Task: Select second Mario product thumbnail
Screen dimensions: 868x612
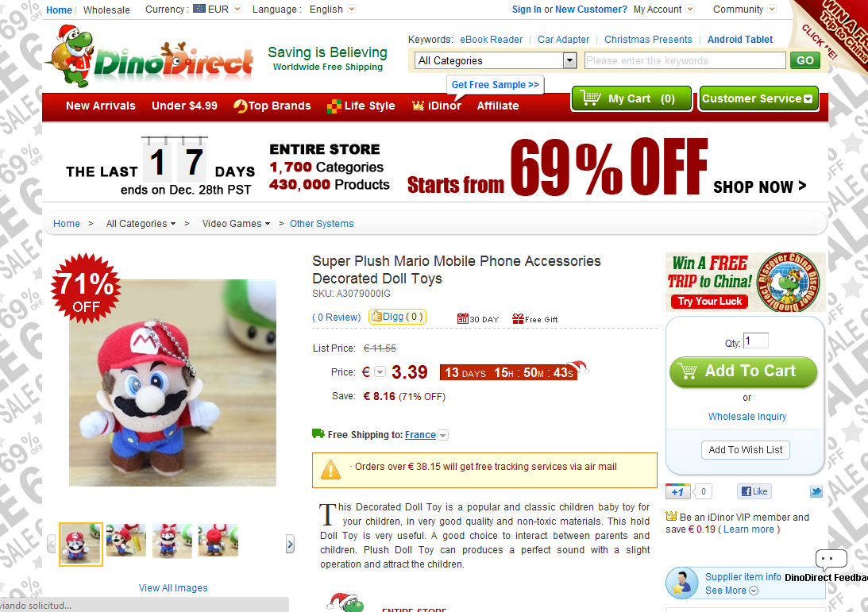Action: coord(126,540)
